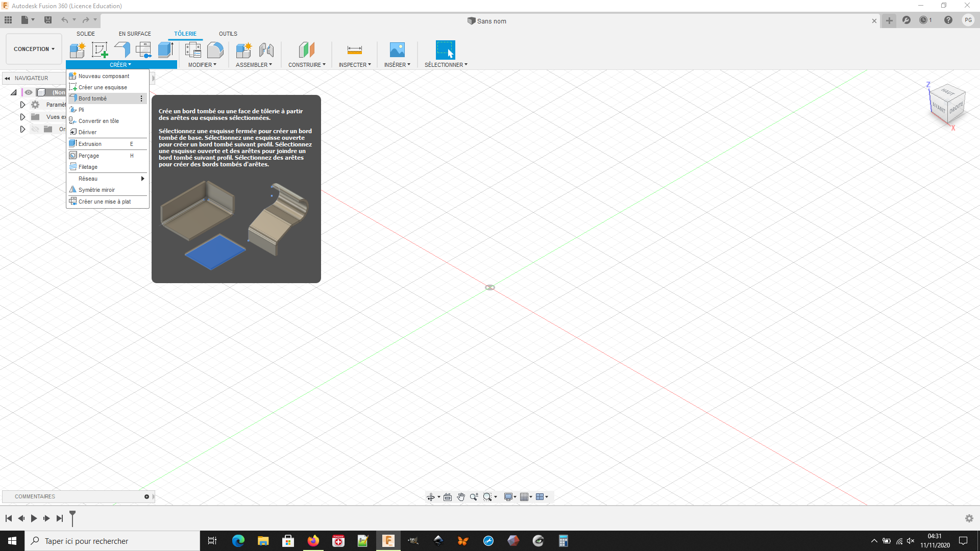Click the Insert image icon under Insérer
Viewport: 980px width, 551px height.
[397, 50]
